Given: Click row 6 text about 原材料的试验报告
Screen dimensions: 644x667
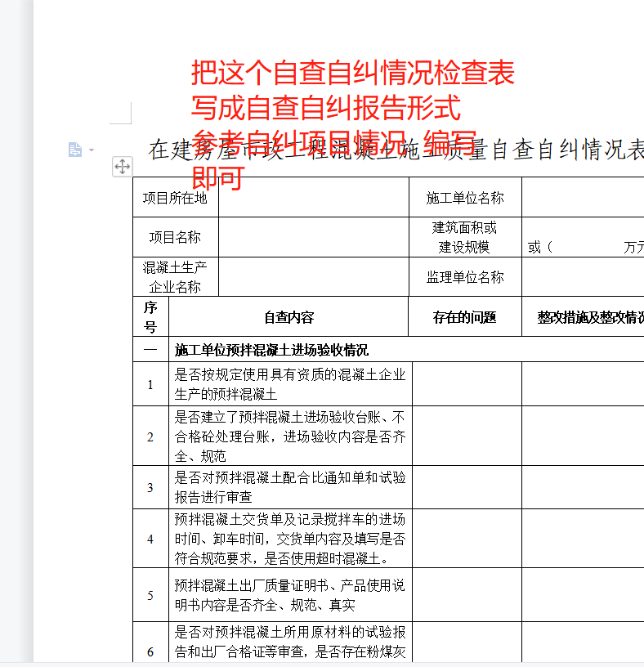Looking at the screenshot, I should point(290,642).
